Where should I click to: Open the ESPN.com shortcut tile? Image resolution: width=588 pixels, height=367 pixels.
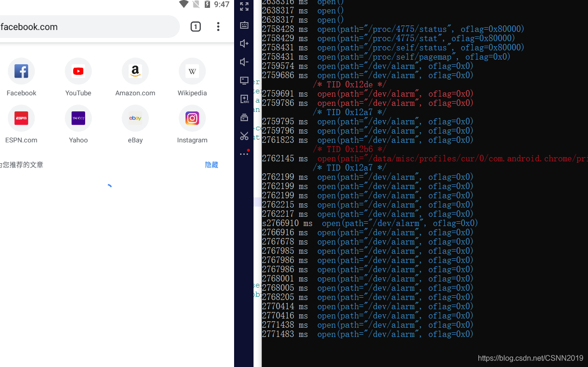[x=21, y=124]
